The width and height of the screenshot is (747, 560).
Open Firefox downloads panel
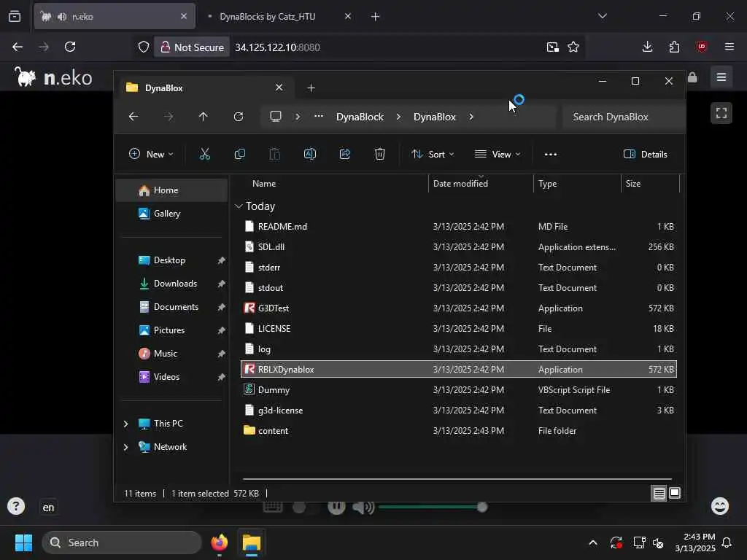click(x=647, y=47)
